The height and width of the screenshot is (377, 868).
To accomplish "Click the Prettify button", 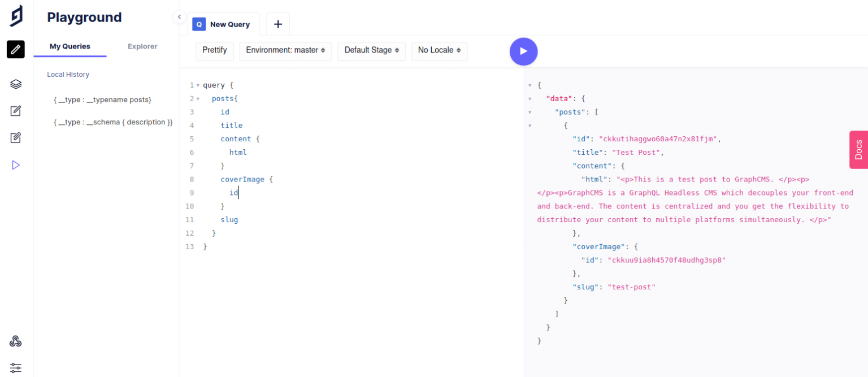I will tap(214, 50).
